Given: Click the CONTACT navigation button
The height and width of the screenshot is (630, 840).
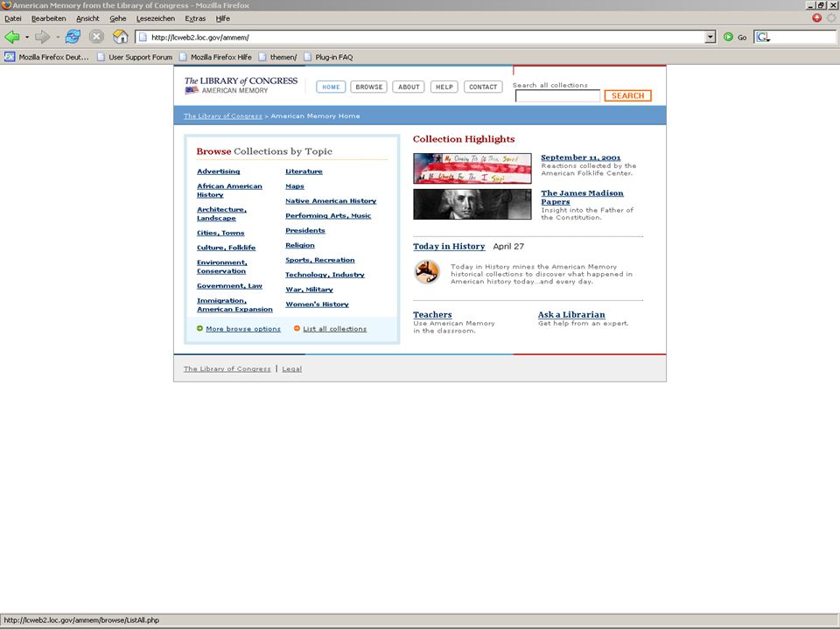Looking at the screenshot, I should point(483,87).
